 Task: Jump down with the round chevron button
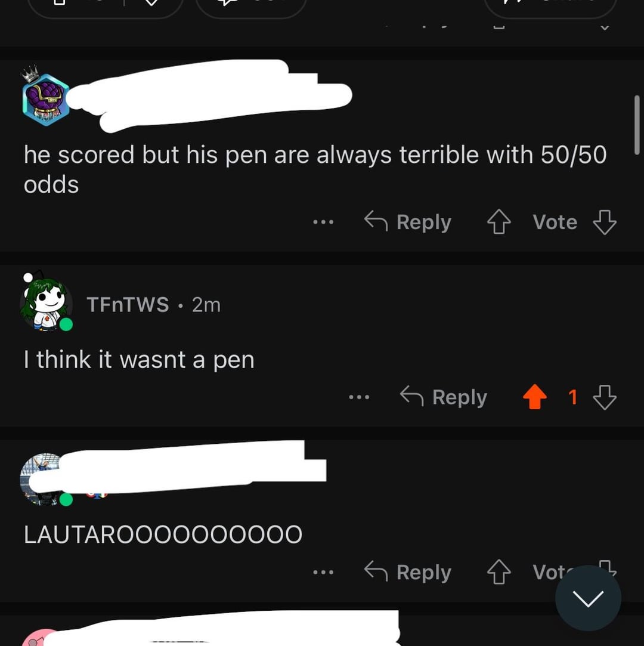click(x=588, y=598)
